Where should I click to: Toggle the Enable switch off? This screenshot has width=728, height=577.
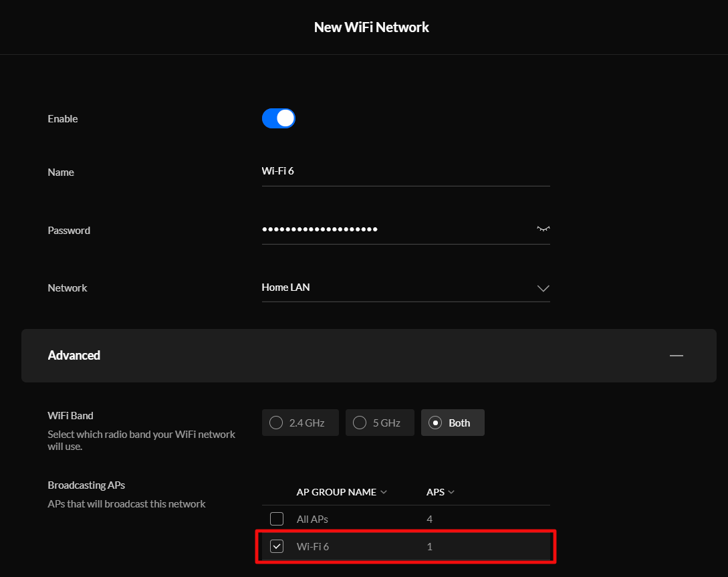coord(278,118)
